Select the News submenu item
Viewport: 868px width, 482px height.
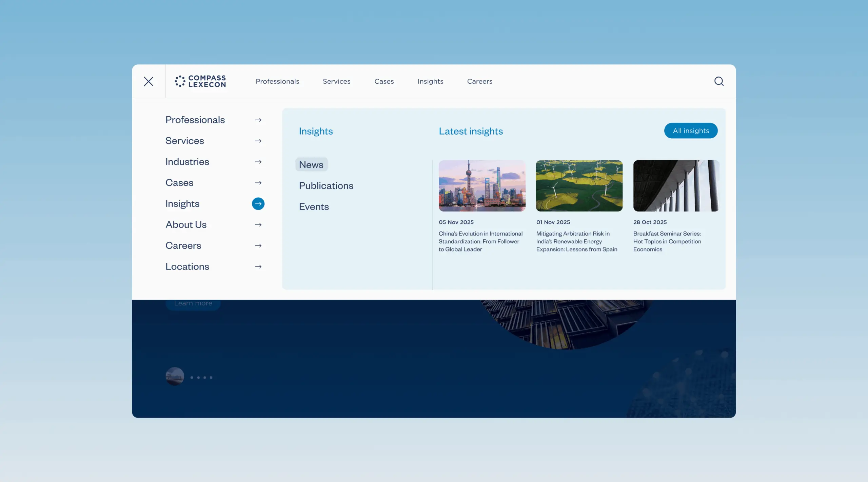coord(311,165)
